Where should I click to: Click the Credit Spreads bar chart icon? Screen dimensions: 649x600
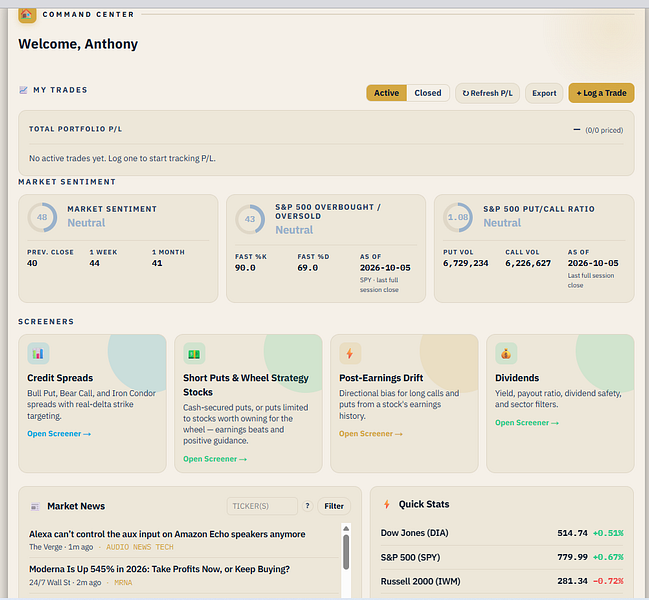tap(38, 353)
